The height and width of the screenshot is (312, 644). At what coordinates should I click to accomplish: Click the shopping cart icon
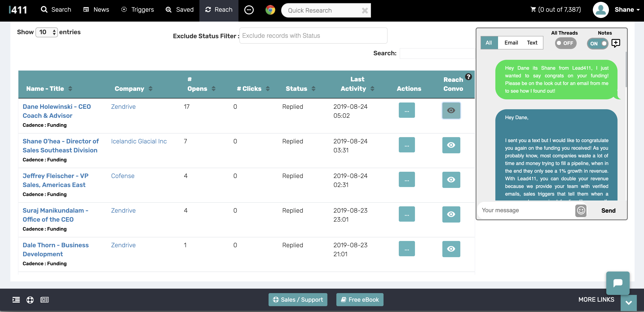coord(533,9)
